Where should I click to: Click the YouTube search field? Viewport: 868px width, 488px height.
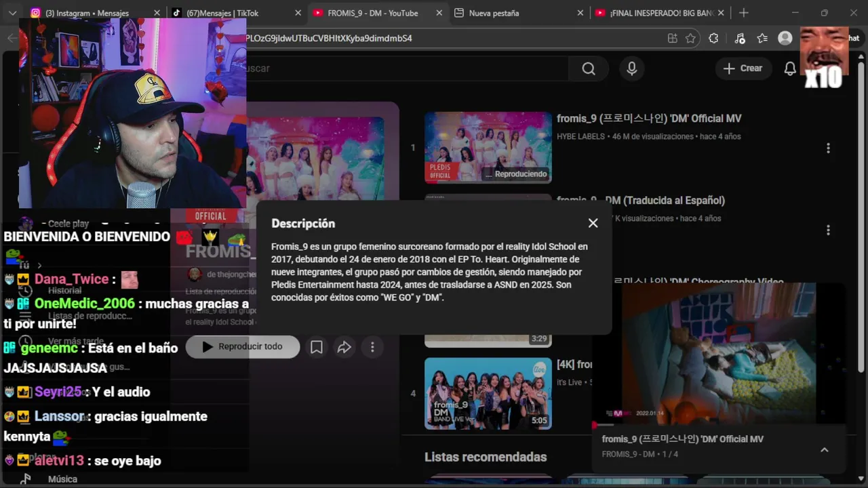tap(407, 68)
